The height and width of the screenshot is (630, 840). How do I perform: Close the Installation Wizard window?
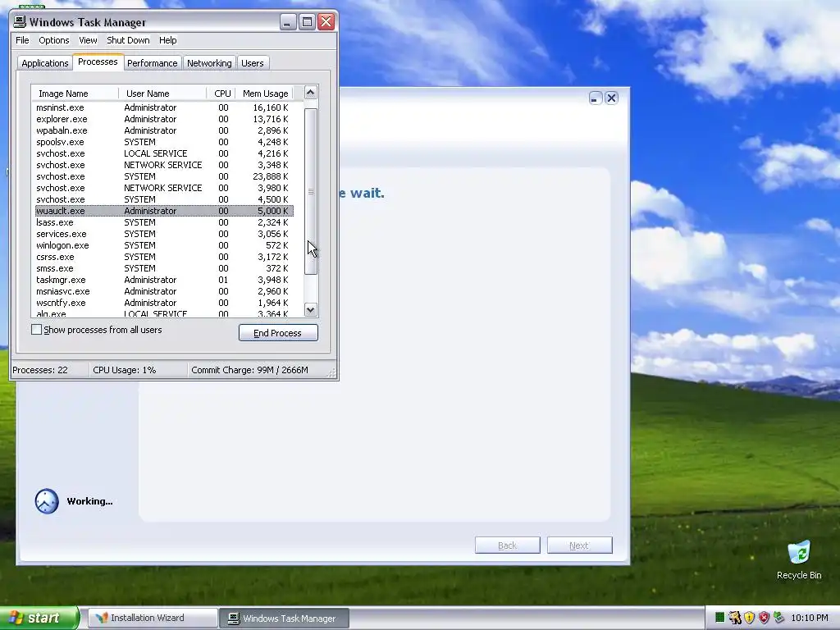(x=611, y=98)
